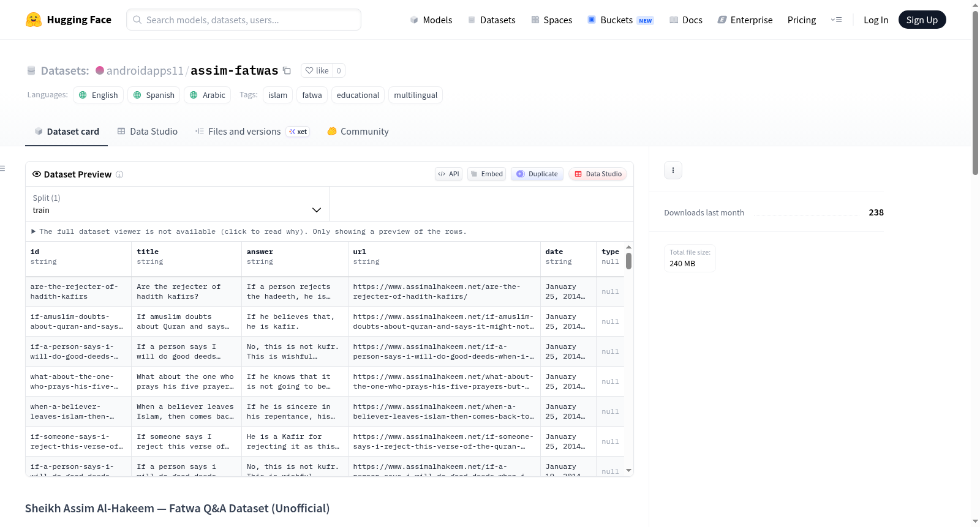This screenshot has height=527, width=980.
Task: Click the search magnifier icon
Action: pos(138,20)
